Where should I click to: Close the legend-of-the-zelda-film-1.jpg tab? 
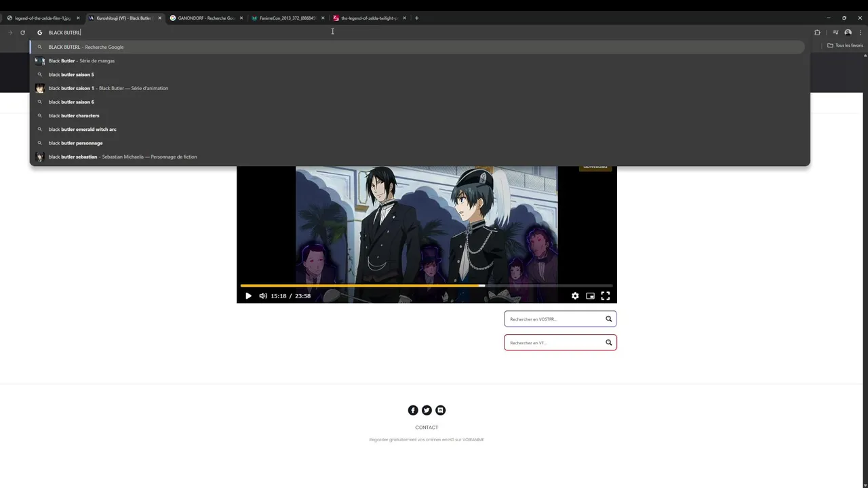click(x=78, y=18)
